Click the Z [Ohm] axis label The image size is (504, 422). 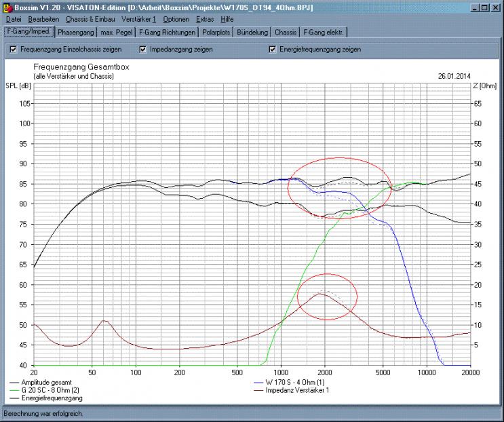click(x=485, y=85)
